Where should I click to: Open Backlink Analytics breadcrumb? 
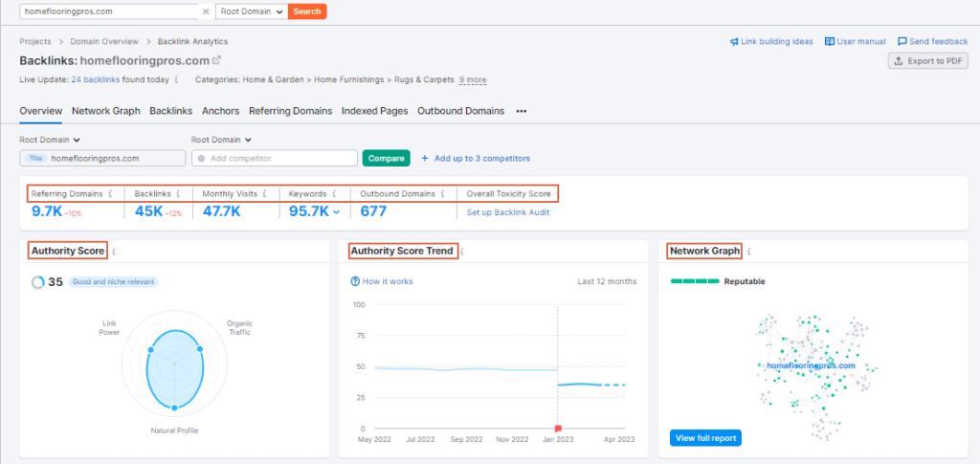click(192, 41)
